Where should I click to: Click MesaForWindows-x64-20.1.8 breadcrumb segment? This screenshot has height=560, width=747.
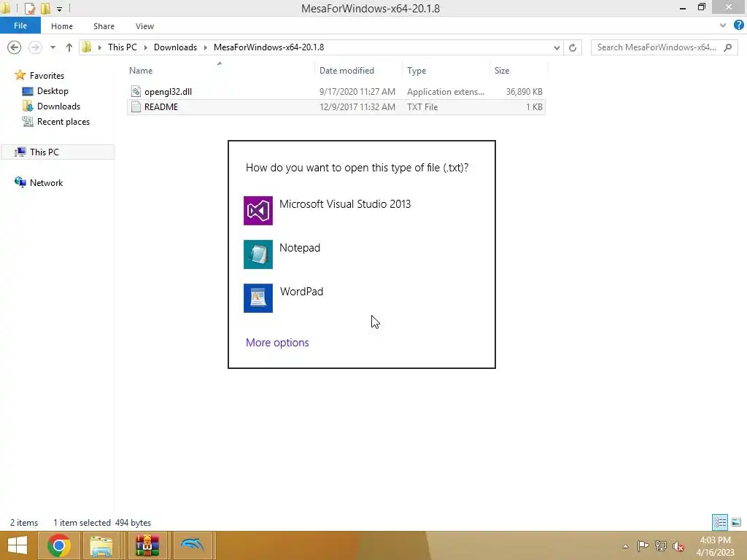(x=268, y=47)
